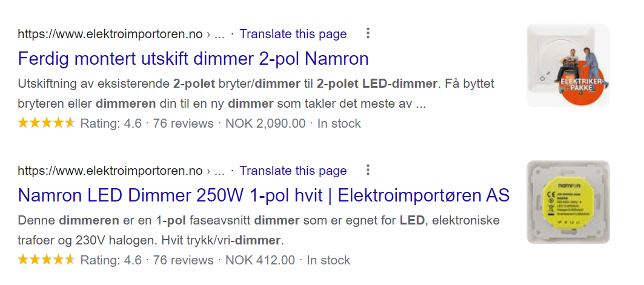Click the elektroimportoren.no URL above the Namron LED Dimmer title
Screen dimensions: 644x285
click(x=110, y=171)
